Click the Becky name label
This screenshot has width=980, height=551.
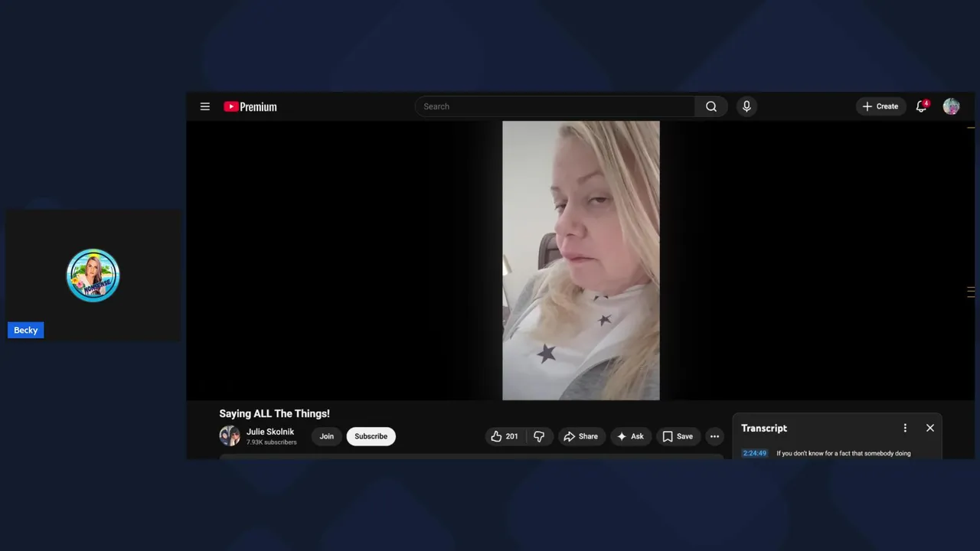[25, 330]
